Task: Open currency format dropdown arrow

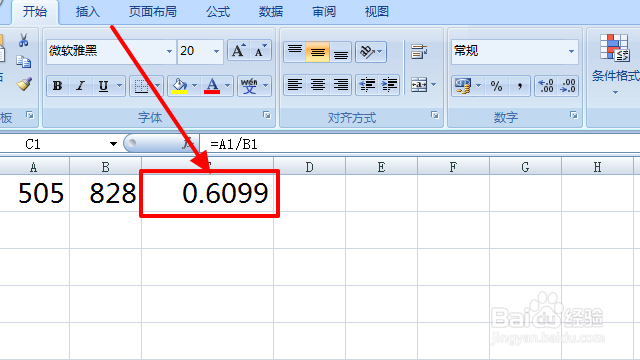Action: point(479,86)
